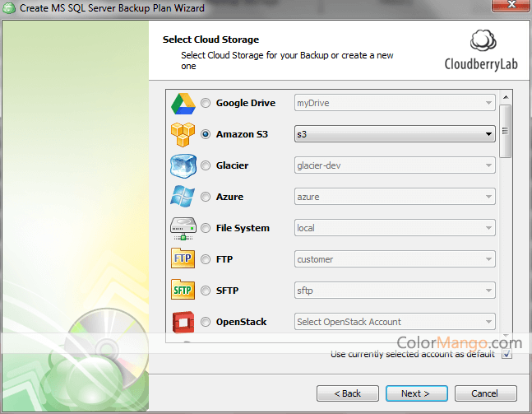The width and height of the screenshot is (532, 414).
Task: Click the 'Select Cloud Storage' heading
Action: click(x=210, y=40)
